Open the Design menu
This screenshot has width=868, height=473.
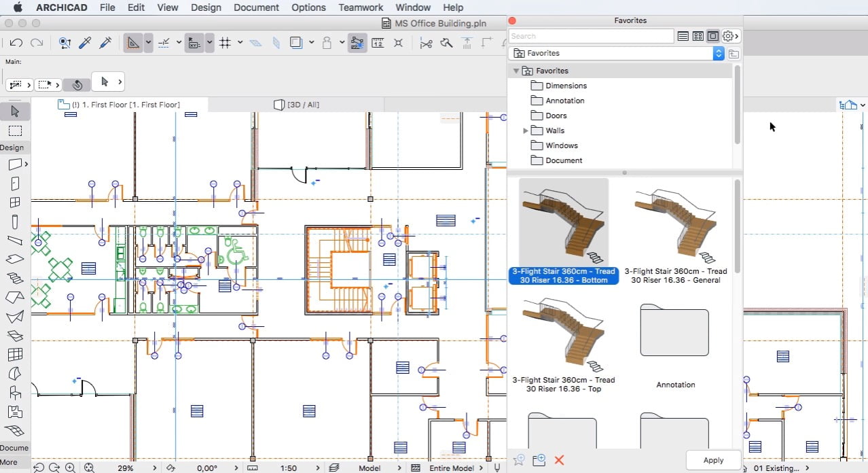206,7
